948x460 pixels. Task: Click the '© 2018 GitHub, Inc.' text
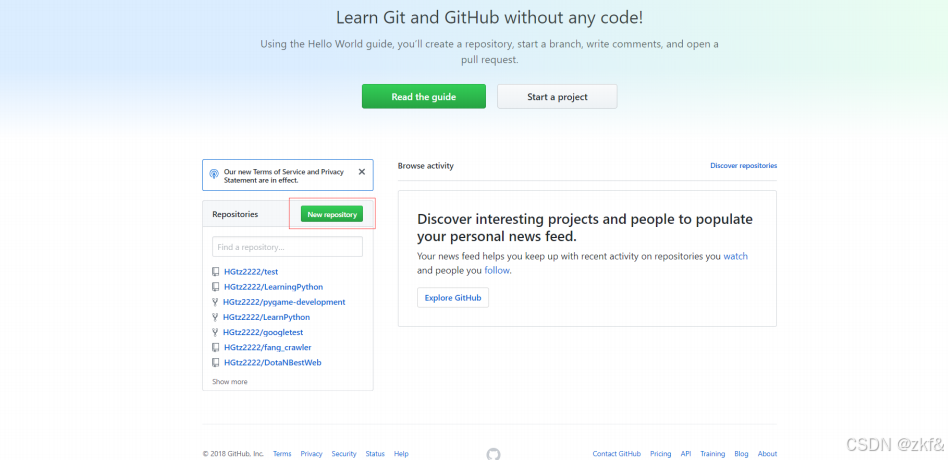click(233, 454)
